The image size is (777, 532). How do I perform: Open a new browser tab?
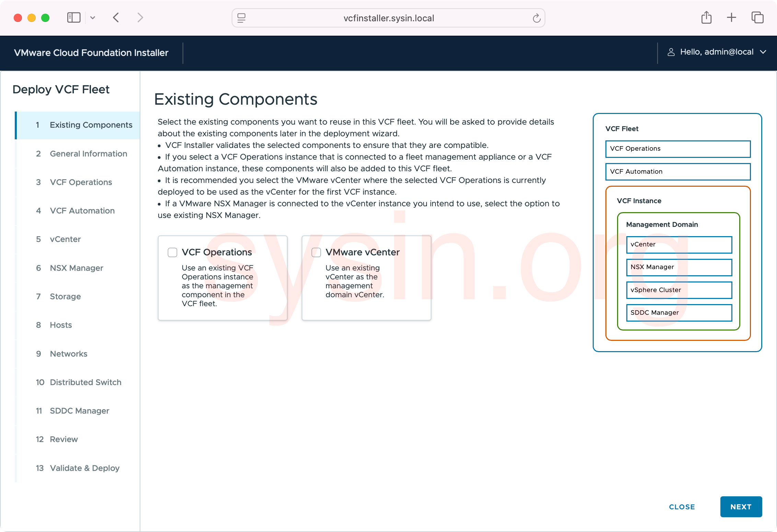pyautogui.click(x=731, y=18)
